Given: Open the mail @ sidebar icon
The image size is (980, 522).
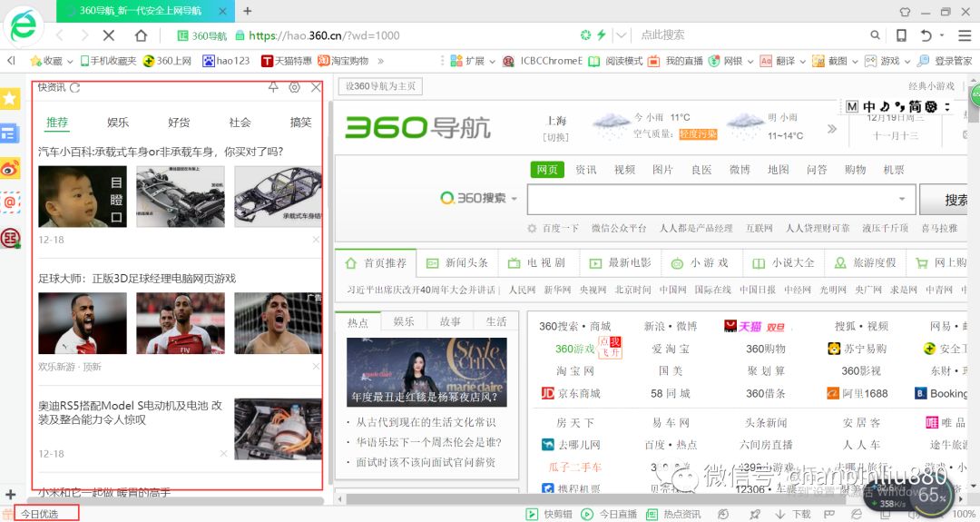Looking at the screenshot, I should click(x=11, y=202).
